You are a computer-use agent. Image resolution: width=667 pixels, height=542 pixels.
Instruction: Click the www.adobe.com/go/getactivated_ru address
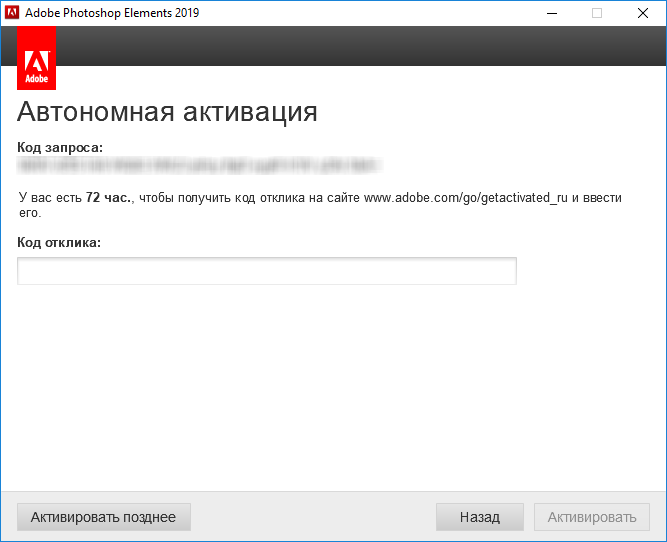click(x=466, y=198)
